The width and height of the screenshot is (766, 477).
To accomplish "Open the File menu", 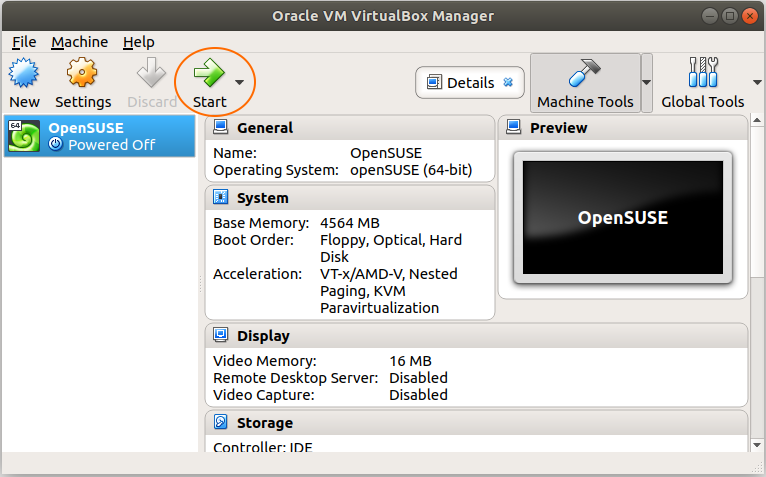I will click(24, 42).
